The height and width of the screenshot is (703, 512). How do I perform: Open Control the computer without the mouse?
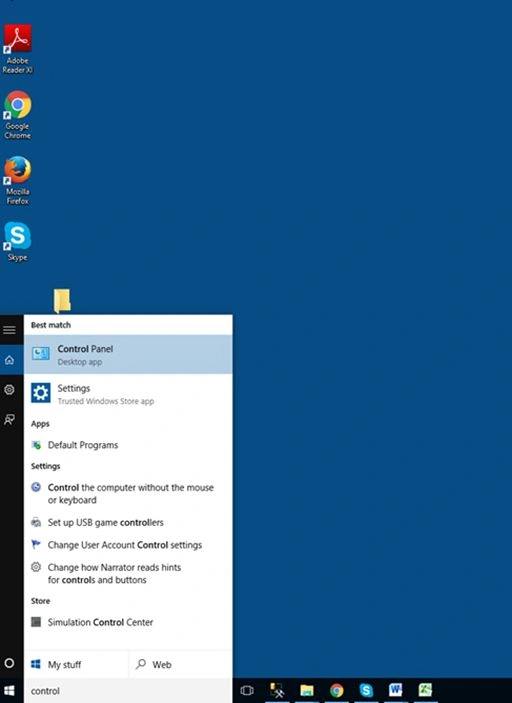pos(128,494)
